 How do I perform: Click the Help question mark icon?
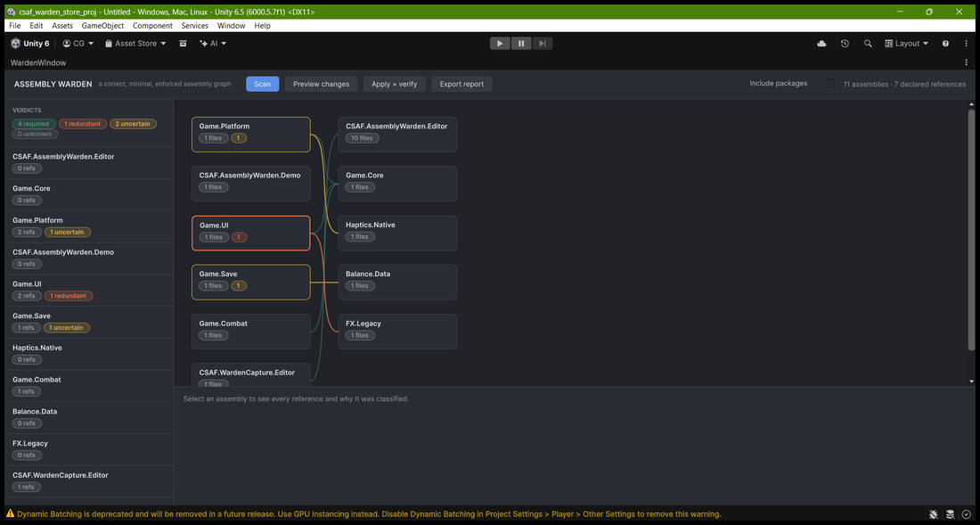945,43
